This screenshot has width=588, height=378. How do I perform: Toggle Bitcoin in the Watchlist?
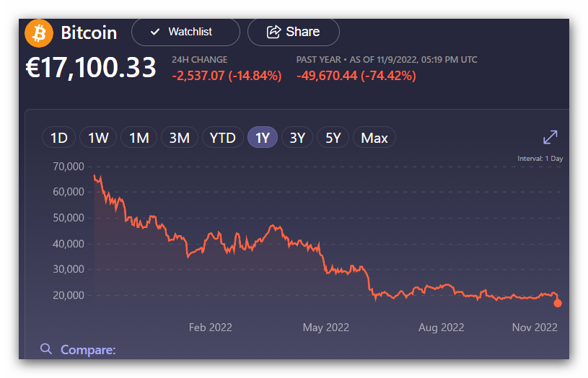click(x=185, y=32)
